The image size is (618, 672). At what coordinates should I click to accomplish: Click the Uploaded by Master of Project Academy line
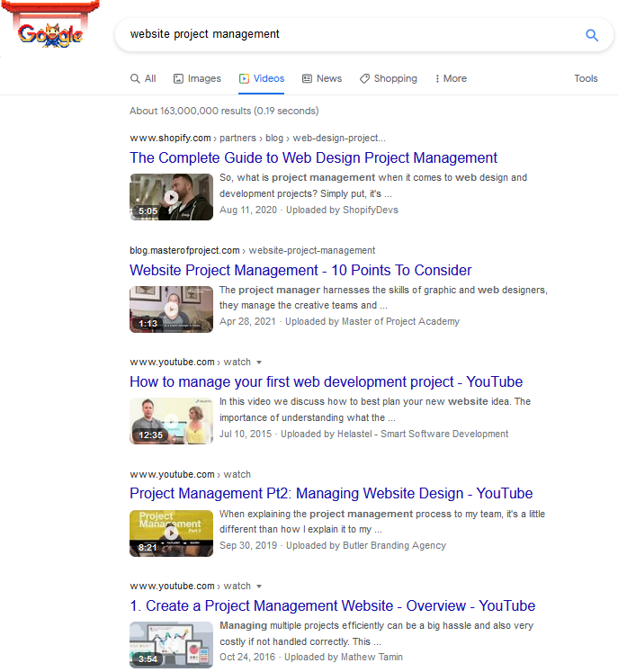click(339, 321)
